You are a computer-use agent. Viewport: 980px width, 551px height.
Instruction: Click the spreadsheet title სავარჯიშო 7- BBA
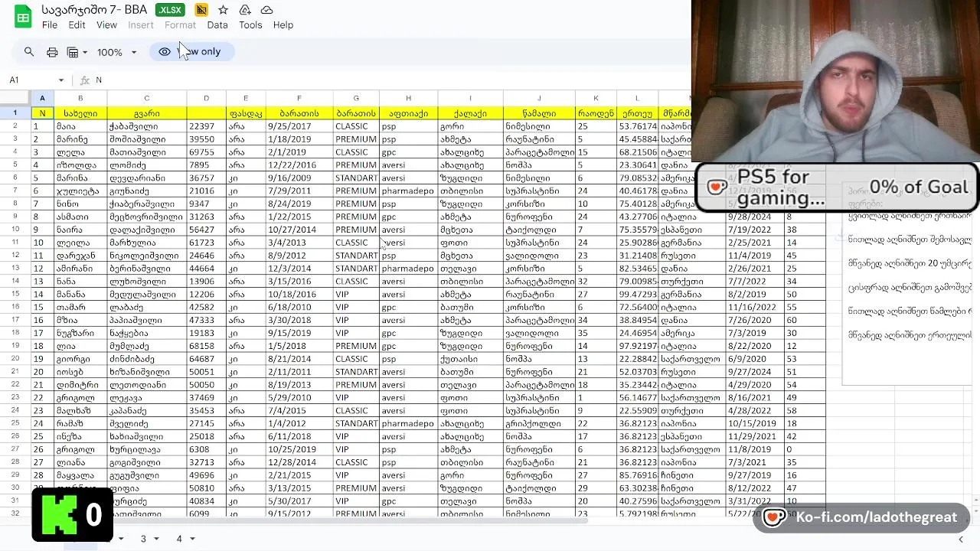[95, 10]
